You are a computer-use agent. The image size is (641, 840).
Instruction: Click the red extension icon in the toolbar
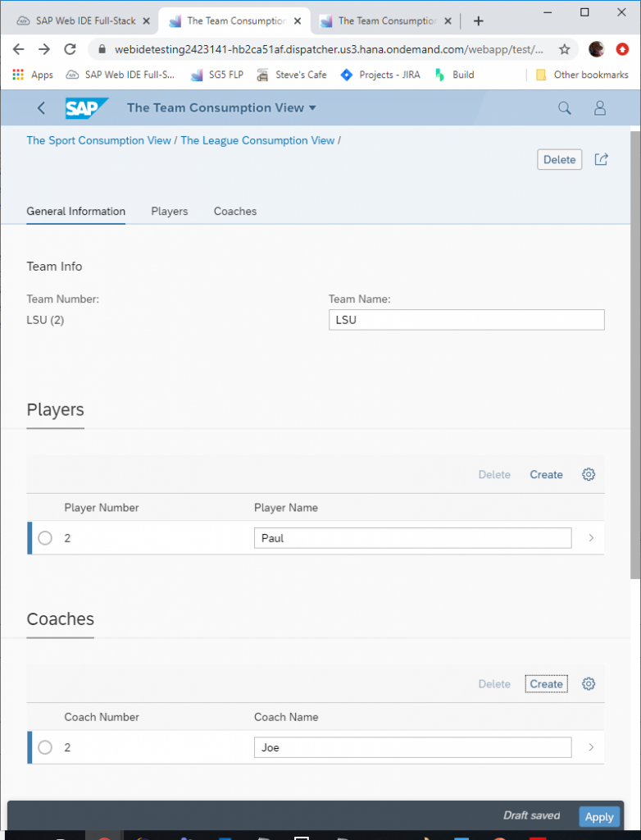pos(621,49)
